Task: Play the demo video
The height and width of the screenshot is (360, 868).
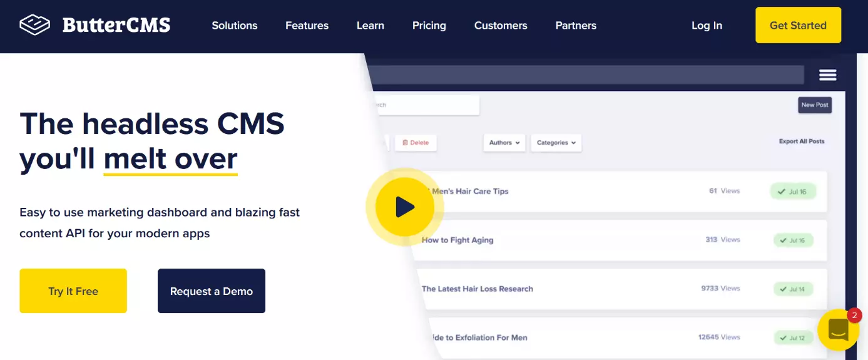Action: pos(405,207)
